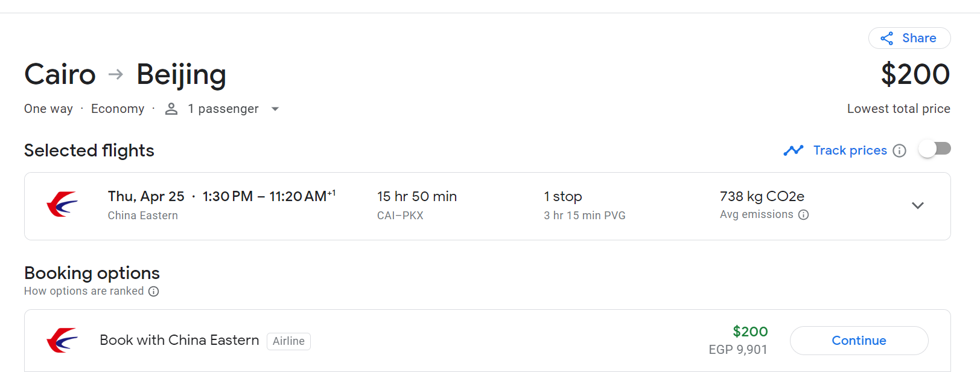Click the person icon beside passenger count
The width and height of the screenshot is (980, 372).
(171, 109)
